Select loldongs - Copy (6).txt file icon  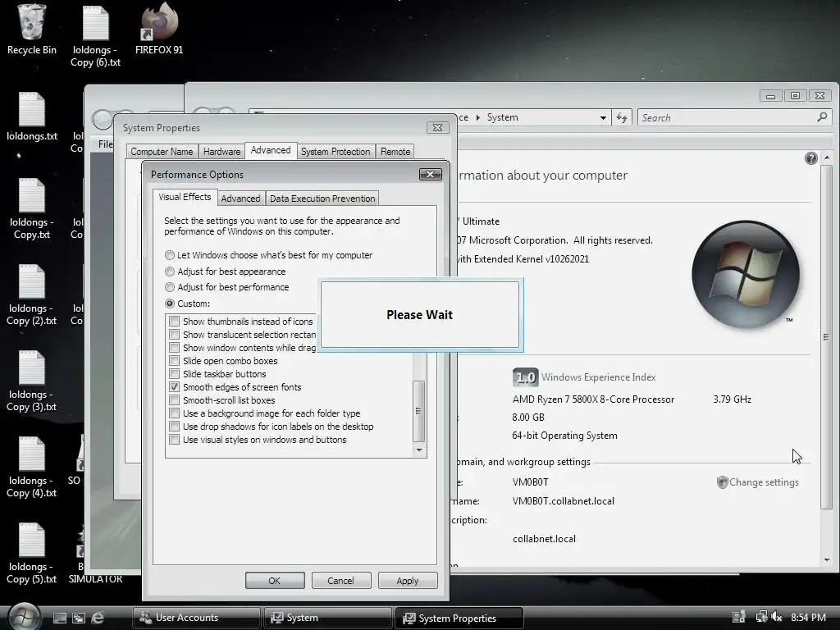pos(95,35)
